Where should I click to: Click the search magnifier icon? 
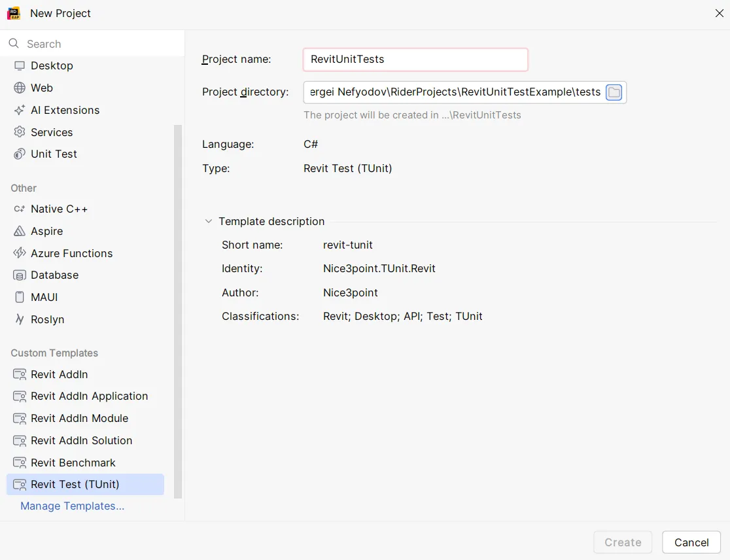[x=14, y=43]
